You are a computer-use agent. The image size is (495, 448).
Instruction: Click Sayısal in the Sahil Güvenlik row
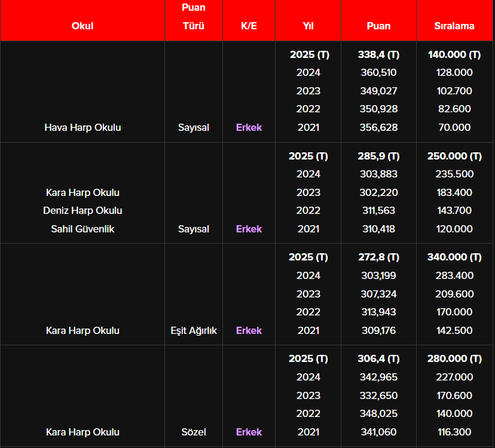[194, 229]
